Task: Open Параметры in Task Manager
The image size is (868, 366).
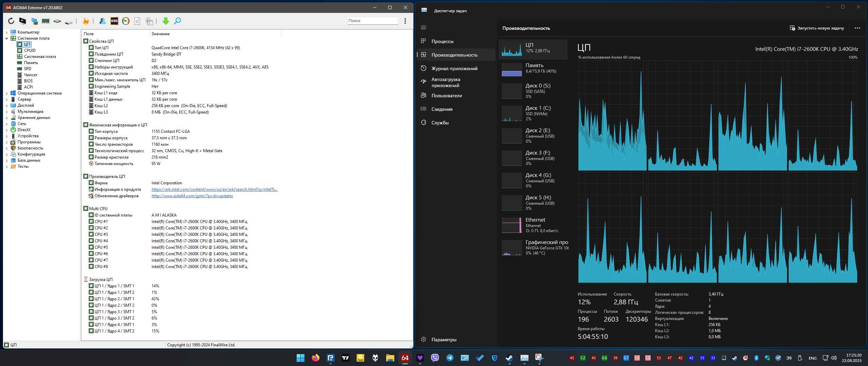Action: (456, 340)
